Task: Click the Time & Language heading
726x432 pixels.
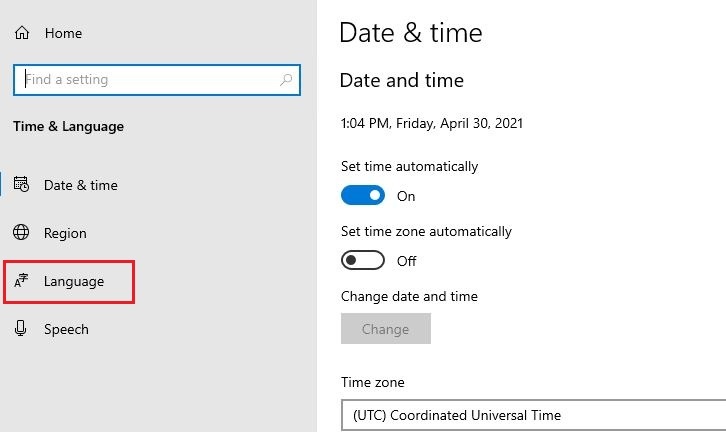Action: pos(69,126)
